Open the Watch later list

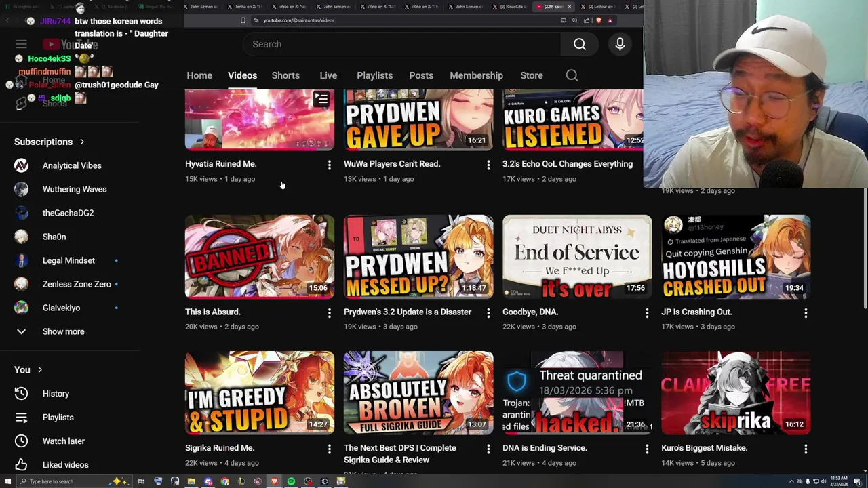(x=64, y=441)
